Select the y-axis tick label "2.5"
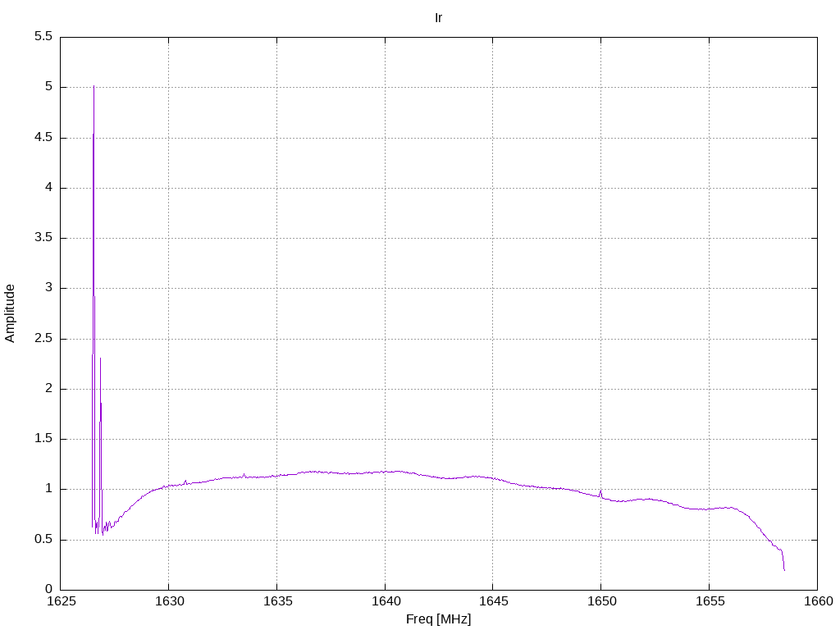This screenshot has width=840, height=630. 43,338
